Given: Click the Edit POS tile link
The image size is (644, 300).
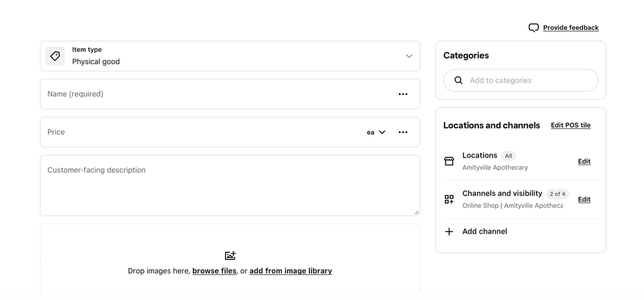Looking at the screenshot, I should [x=571, y=125].
